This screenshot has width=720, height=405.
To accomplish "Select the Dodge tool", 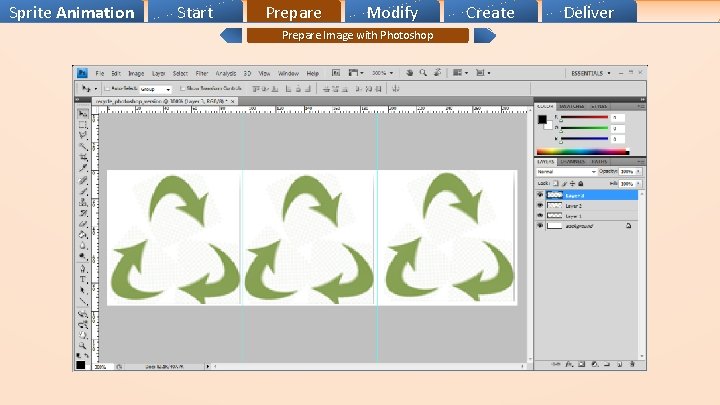I will click(83, 257).
